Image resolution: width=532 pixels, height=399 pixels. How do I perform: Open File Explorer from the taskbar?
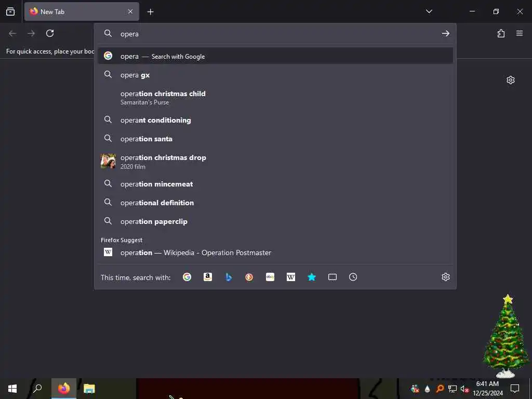89,389
